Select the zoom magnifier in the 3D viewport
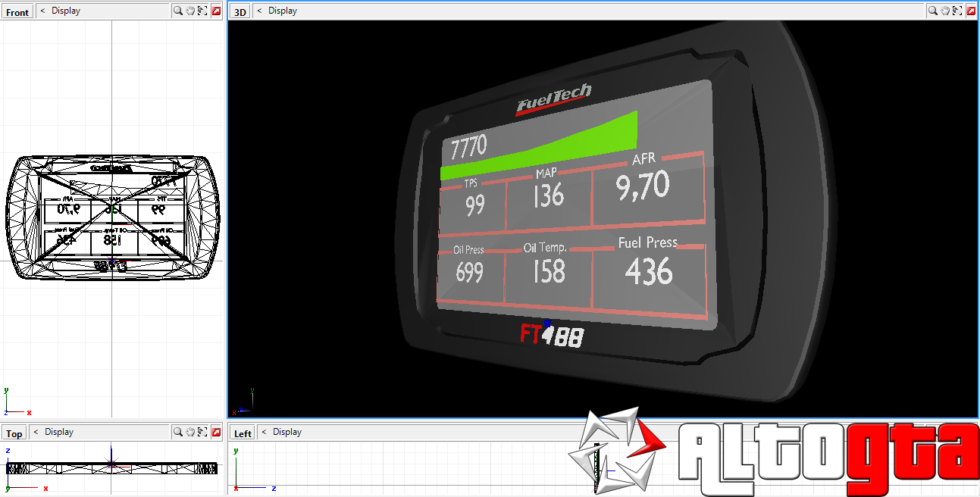This screenshot has width=980, height=497. tap(932, 11)
